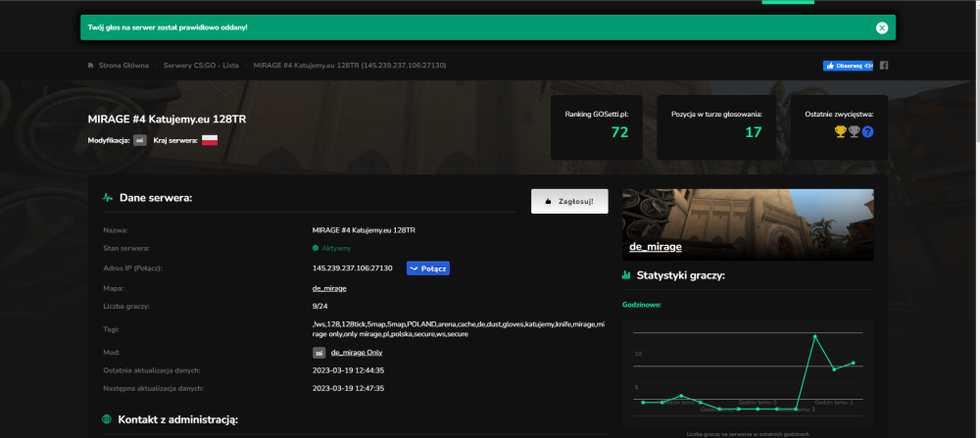Select the server IP 145.239.237.106:27130 text
The width and height of the screenshot is (980, 438).
point(352,268)
